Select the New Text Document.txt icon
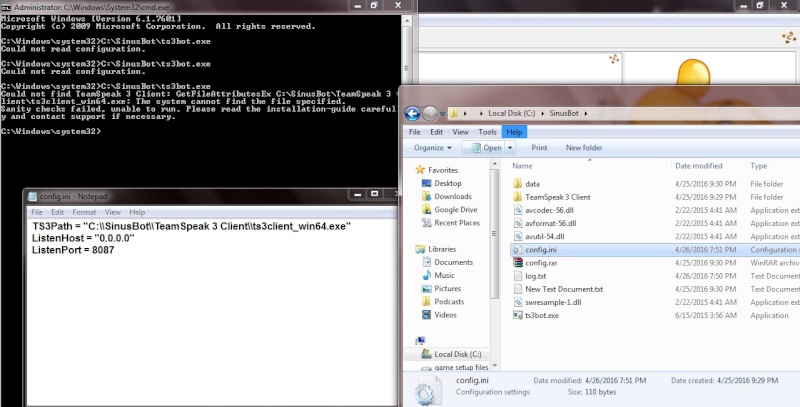This screenshot has width=800, height=407. point(517,289)
